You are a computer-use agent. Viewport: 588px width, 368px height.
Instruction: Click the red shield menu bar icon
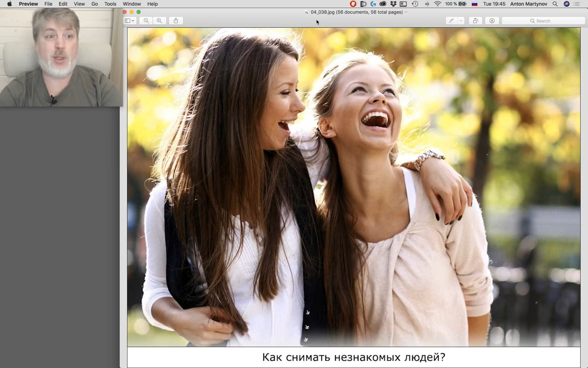(x=353, y=4)
